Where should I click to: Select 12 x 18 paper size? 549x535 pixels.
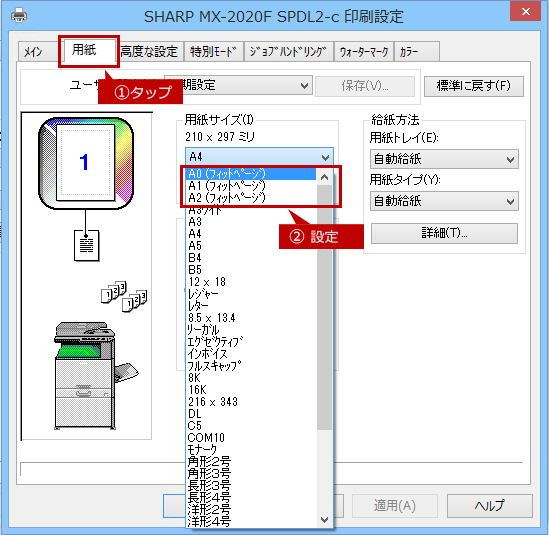point(251,282)
